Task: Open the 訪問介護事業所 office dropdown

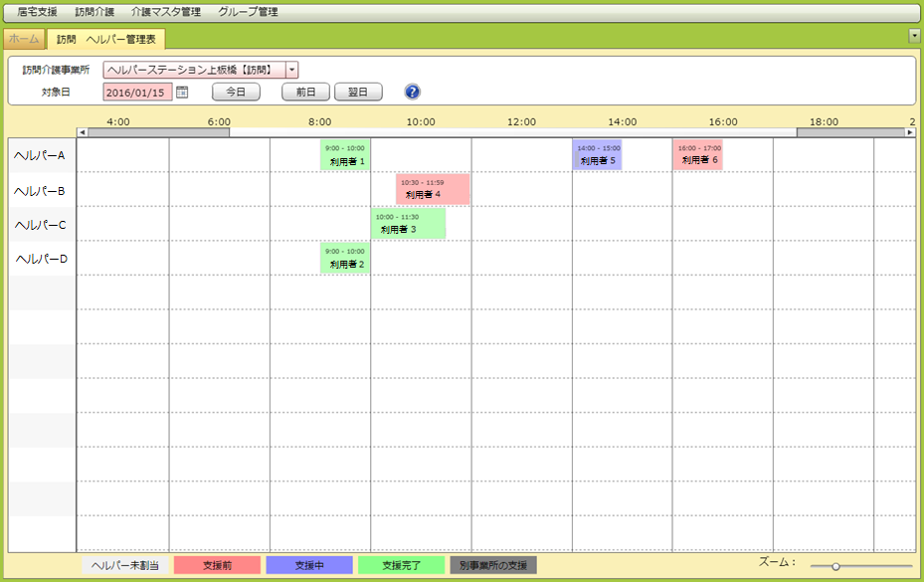Action: click(291, 70)
